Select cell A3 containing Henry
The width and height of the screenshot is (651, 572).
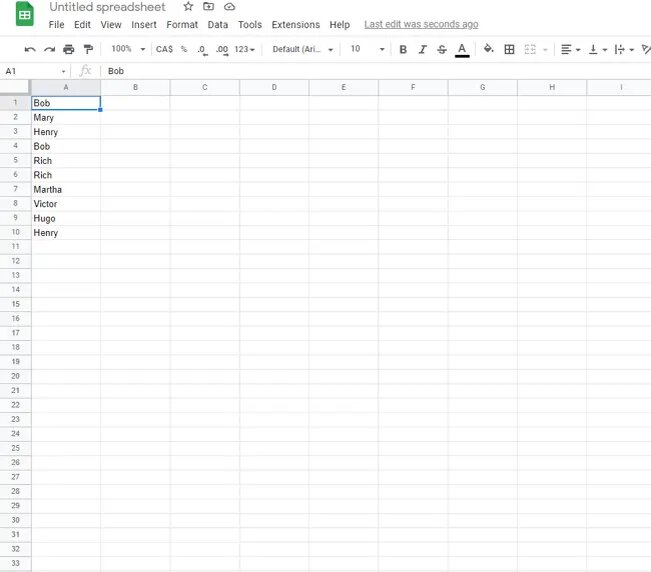66,132
